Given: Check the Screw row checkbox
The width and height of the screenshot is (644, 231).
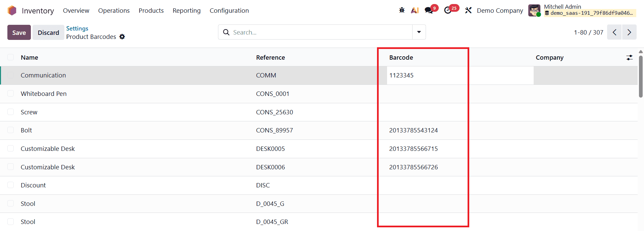Looking at the screenshot, I should [x=11, y=112].
